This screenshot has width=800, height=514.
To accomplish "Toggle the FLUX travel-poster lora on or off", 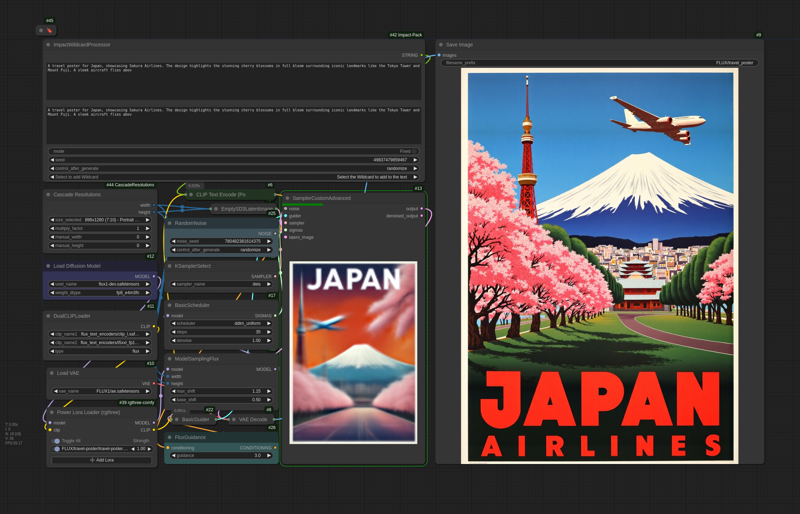I will pos(57,449).
